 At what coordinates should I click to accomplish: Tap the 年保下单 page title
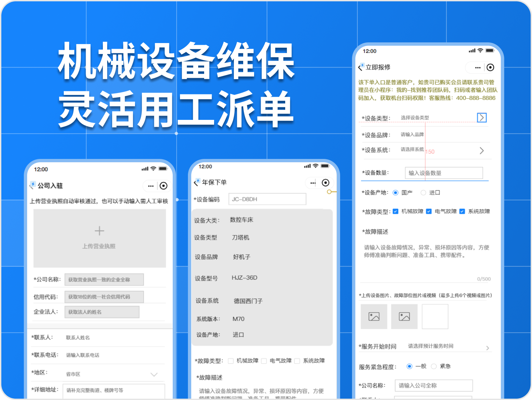(214, 182)
